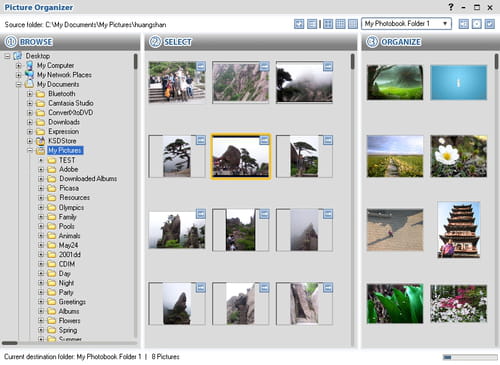The width and height of the screenshot is (500, 365).
Task: Select the Olympics folder in the tree
Action: pos(71,207)
